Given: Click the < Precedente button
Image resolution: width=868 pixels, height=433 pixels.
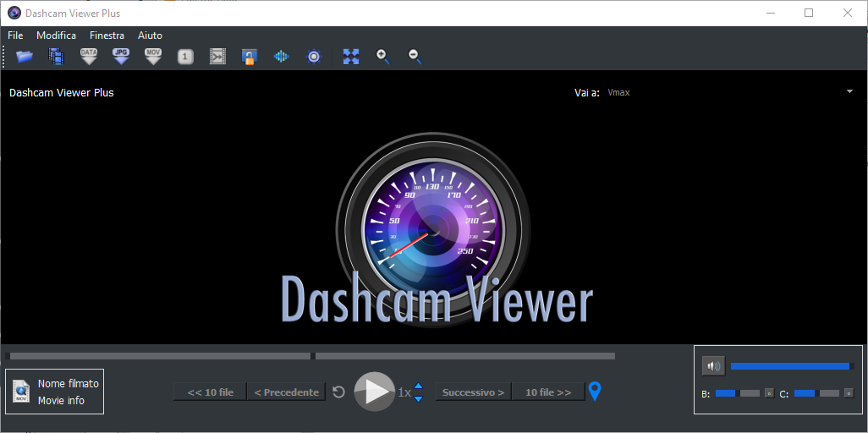Looking at the screenshot, I should tap(286, 392).
